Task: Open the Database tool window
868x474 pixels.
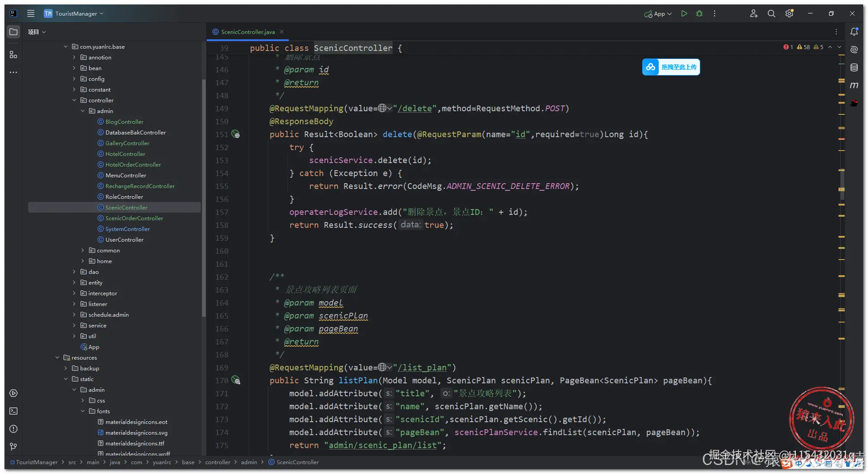Action: point(854,67)
